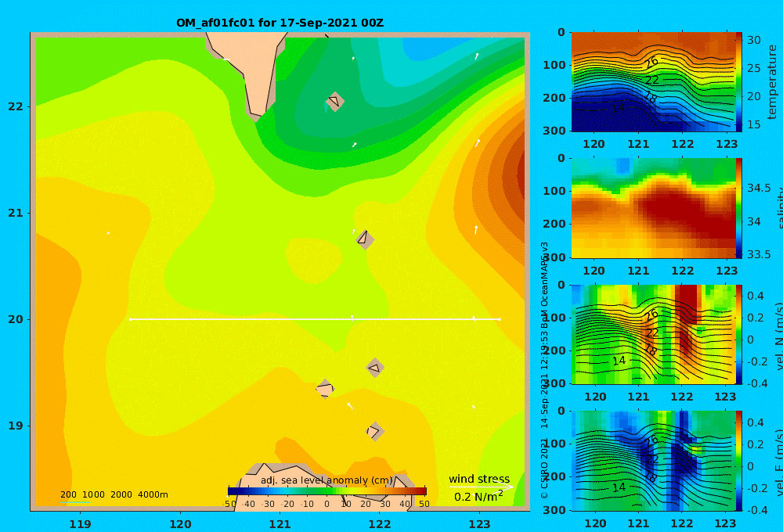This screenshot has height=532, width=783.
Task: Click longitude tick label 120 on main map
Action: click(180, 524)
